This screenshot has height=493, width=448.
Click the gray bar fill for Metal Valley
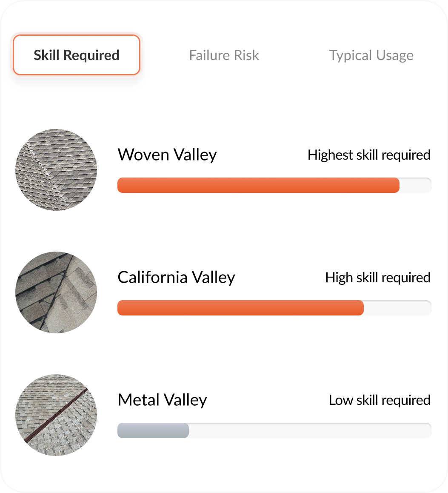coord(153,430)
